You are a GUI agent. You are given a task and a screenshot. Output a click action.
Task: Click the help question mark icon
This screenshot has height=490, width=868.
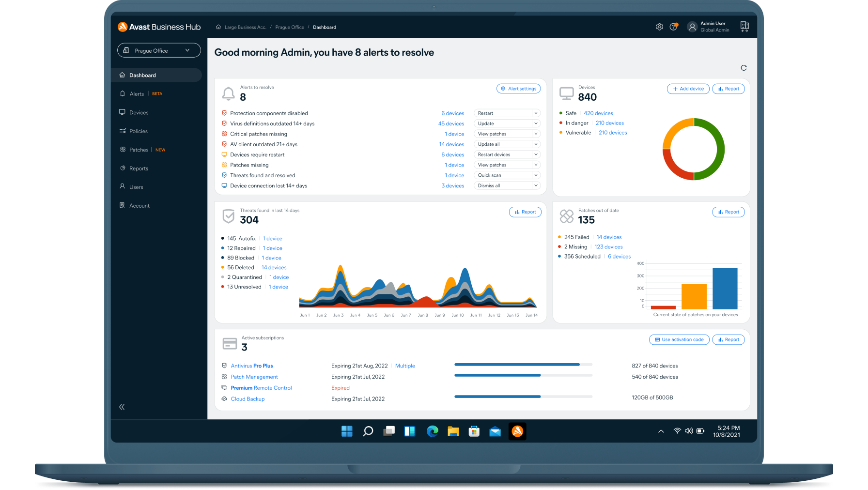[x=673, y=27]
